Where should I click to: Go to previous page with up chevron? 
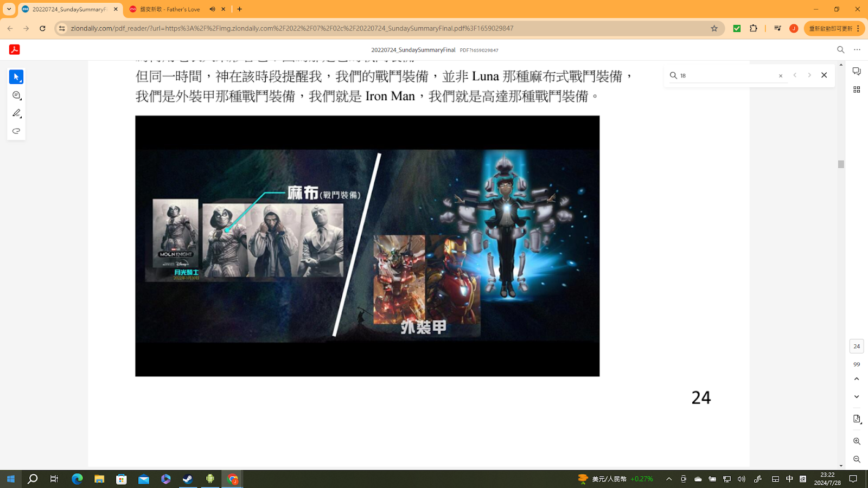point(857,379)
